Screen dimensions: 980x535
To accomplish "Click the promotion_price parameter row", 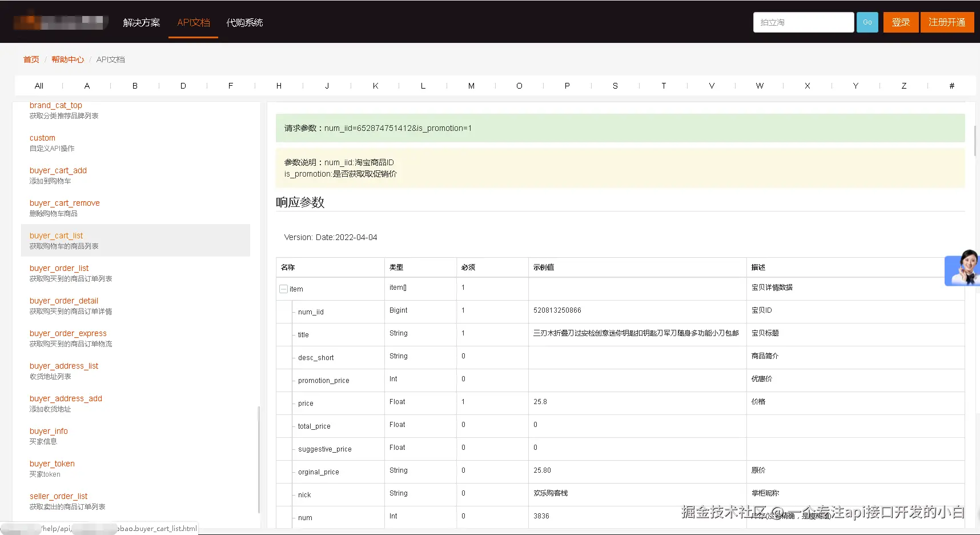I will point(620,380).
